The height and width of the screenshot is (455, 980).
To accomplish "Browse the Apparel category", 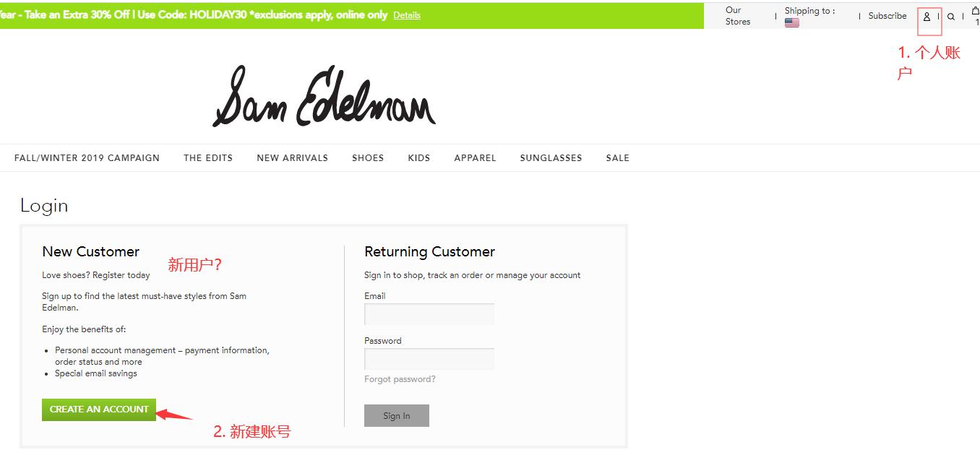I will 475,158.
